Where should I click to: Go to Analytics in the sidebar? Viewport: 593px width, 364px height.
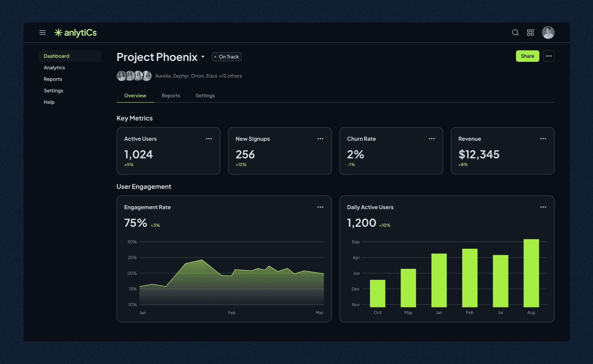click(54, 67)
